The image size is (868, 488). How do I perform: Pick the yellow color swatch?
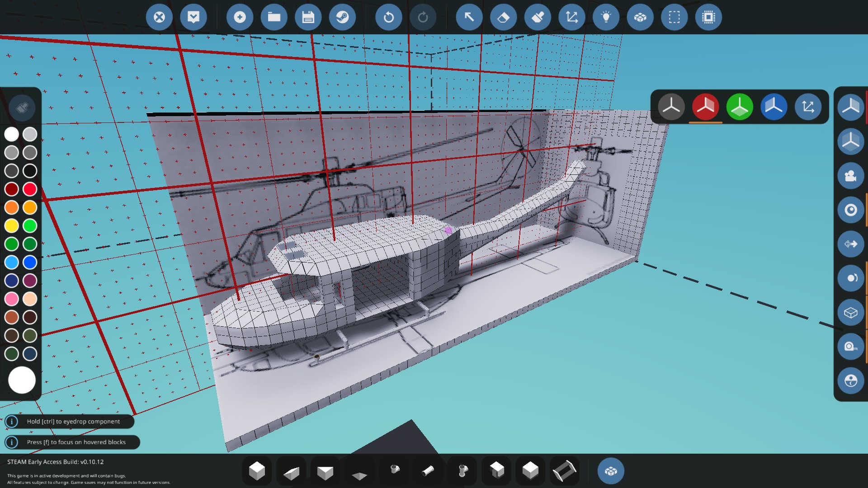pyautogui.click(x=12, y=225)
